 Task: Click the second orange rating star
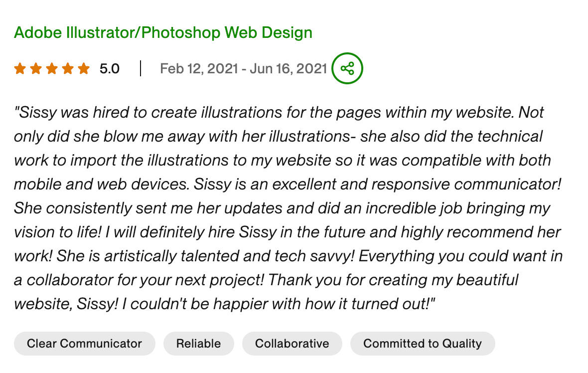click(36, 68)
